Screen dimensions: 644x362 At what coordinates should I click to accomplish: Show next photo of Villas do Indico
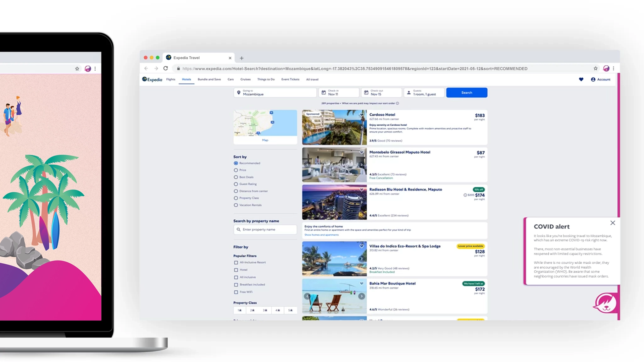pyautogui.click(x=362, y=259)
